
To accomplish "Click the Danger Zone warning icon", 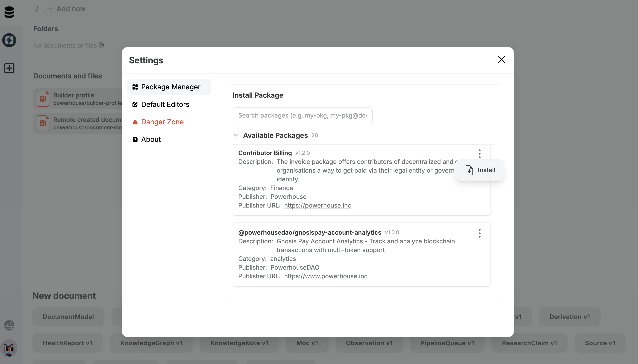I will pos(135,122).
